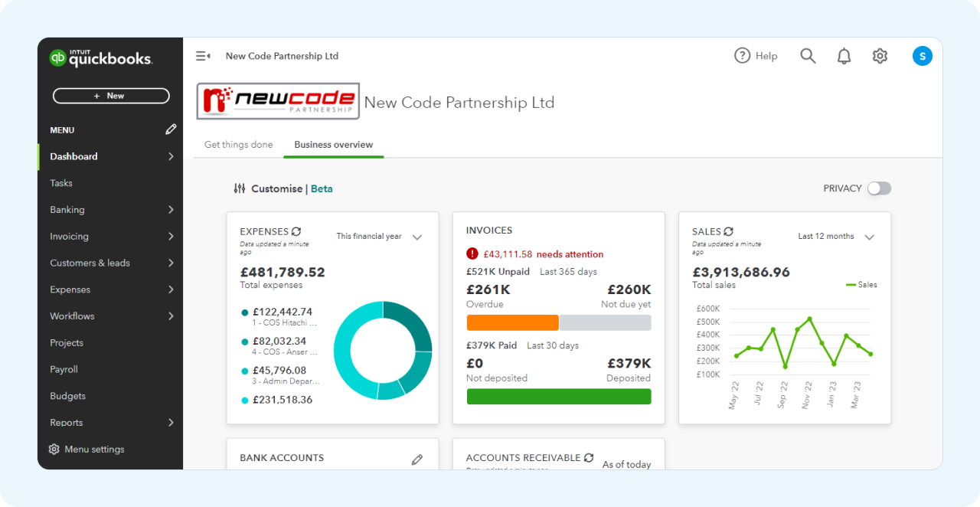Screen dimensions: 980x507
Task: Open the This financial year dropdown
Action: [x=380, y=237]
